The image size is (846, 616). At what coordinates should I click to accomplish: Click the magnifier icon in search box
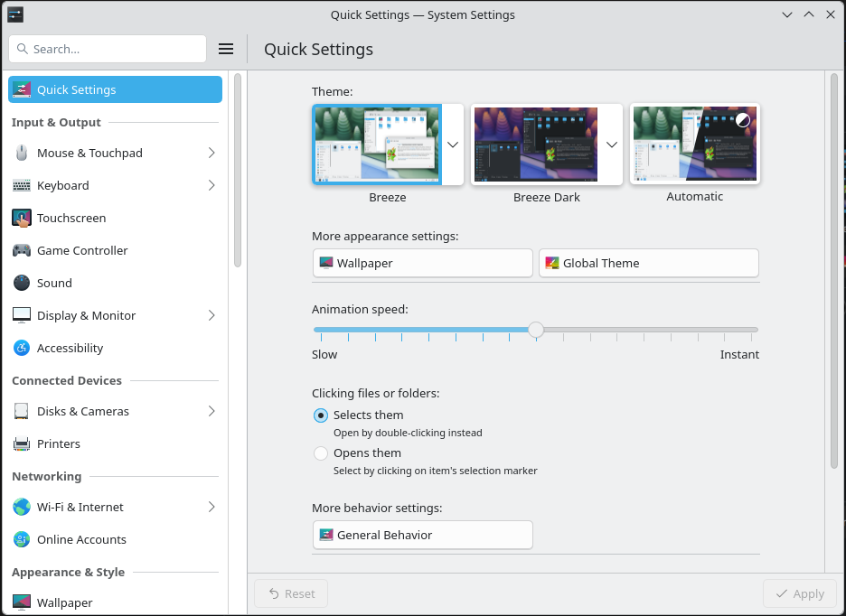coord(22,49)
